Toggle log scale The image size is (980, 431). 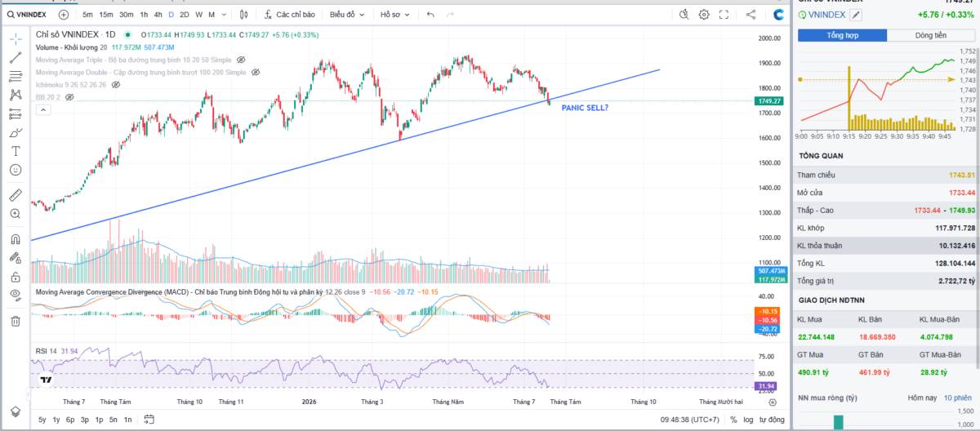tap(748, 420)
